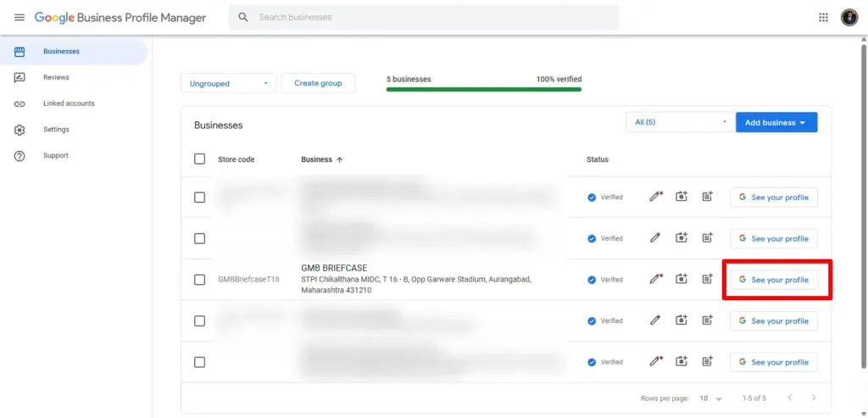Screen dimensions: 868x418
Task: Click the Store code column header
Action: [x=236, y=159]
